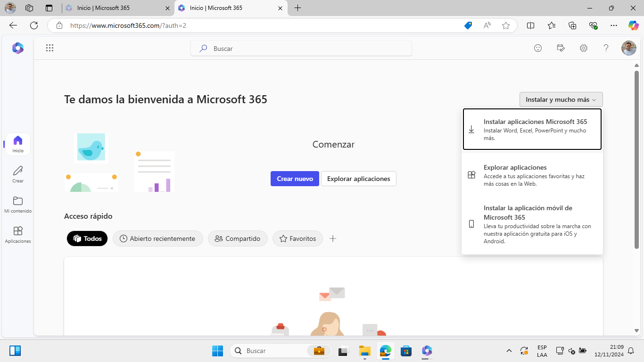Click the Microsoft 365 Copilot logo
The height and width of the screenshot is (362, 644).
click(18, 48)
